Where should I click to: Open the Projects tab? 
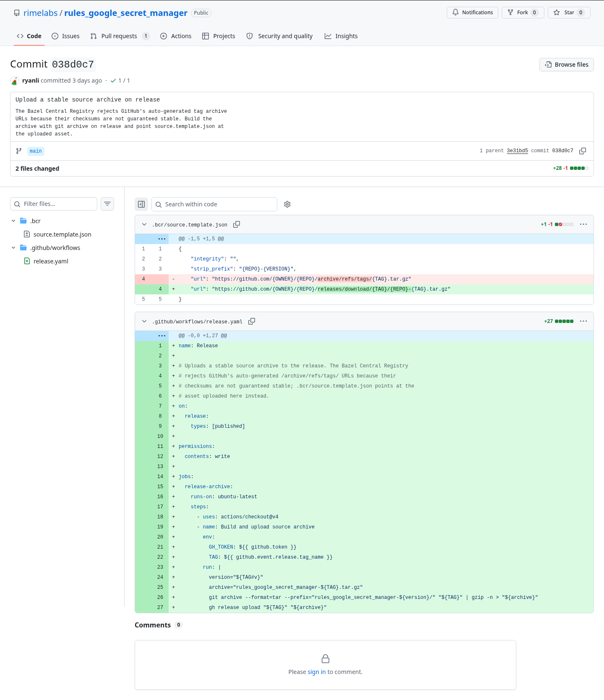click(x=219, y=36)
